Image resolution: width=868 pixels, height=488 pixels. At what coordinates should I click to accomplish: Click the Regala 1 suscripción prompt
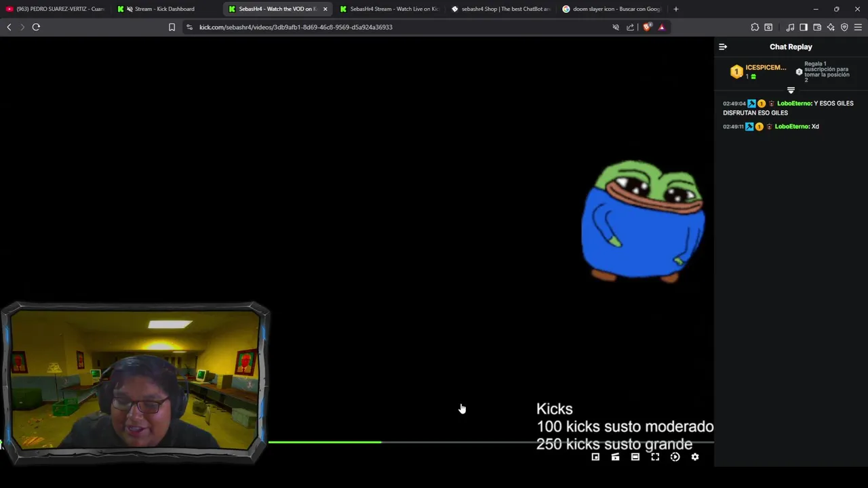(827, 72)
